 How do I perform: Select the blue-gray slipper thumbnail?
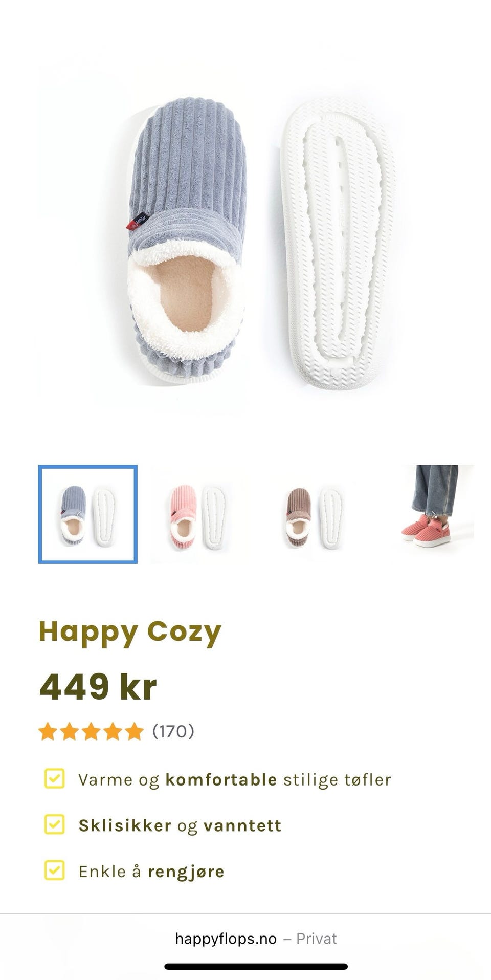88,514
